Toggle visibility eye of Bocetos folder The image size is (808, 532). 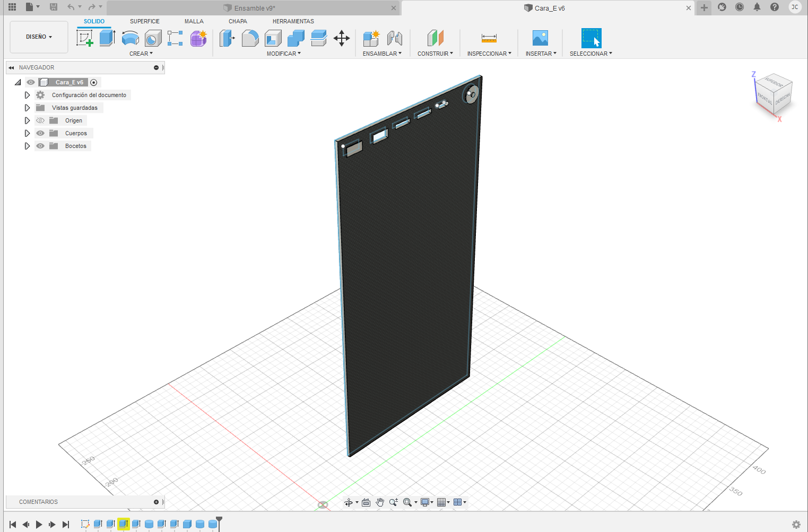[40, 146]
